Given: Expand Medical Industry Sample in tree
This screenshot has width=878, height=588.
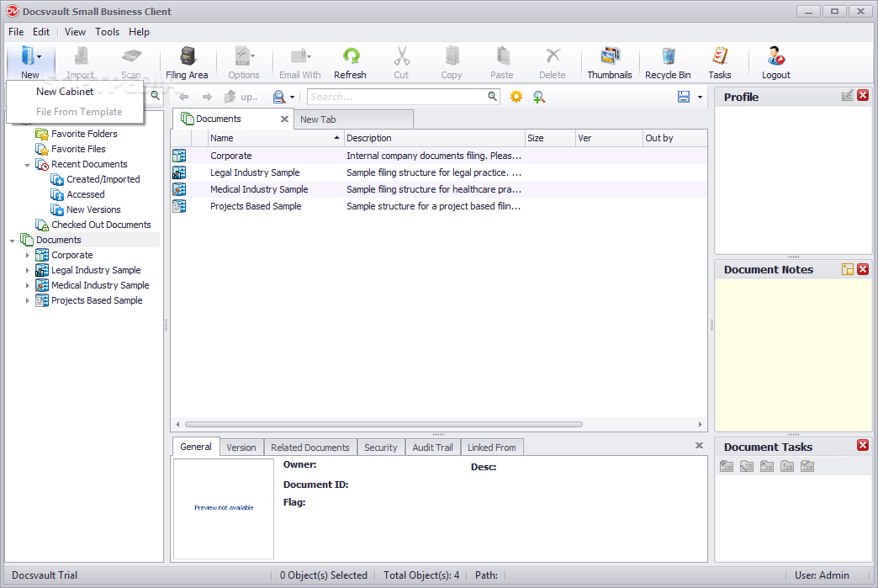Looking at the screenshot, I should [x=27, y=286].
